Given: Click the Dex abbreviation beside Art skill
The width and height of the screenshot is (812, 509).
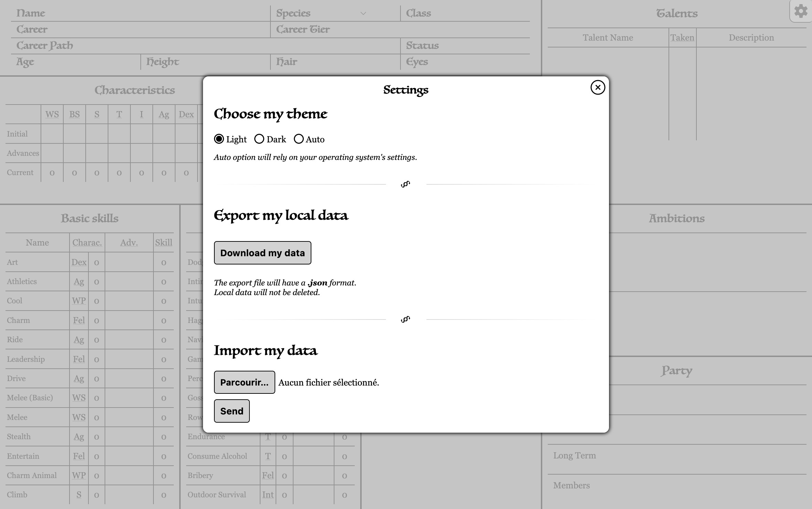Looking at the screenshot, I should pyautogui.click(x=79, y=262).
